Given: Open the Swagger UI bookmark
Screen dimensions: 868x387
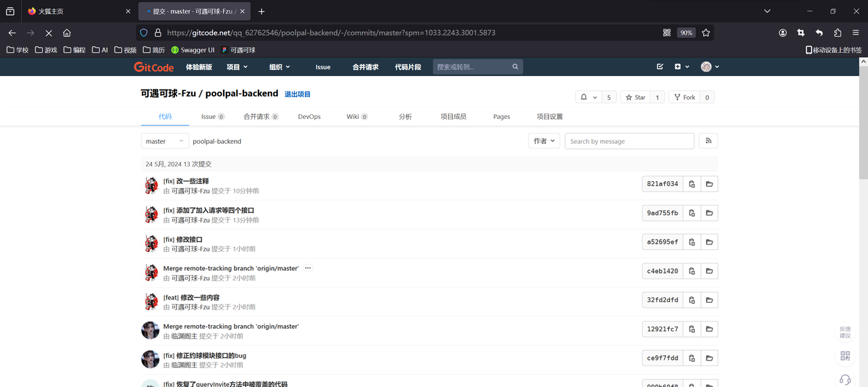Looking at the screenshot, I should click(193, 50).
